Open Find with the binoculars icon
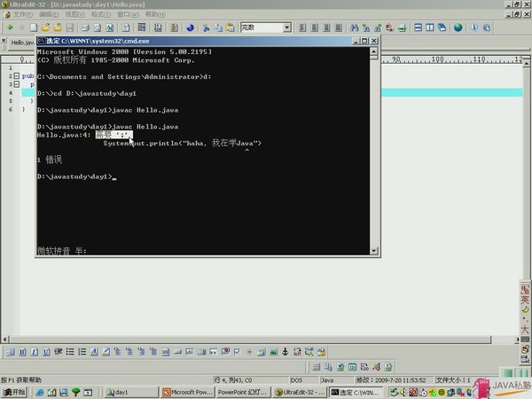The height and width of the screenshot is (399, 532). click(x=354, y=27)
